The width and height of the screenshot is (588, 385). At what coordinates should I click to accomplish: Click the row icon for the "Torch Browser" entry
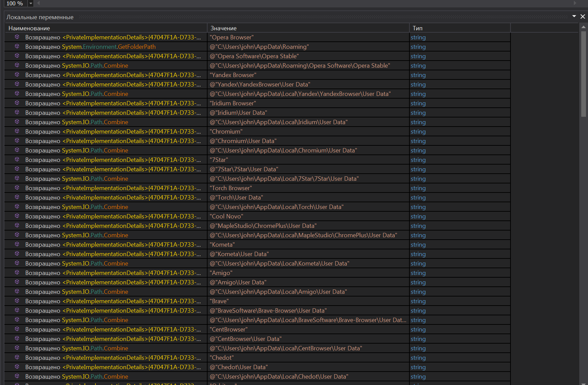(17, 188)
